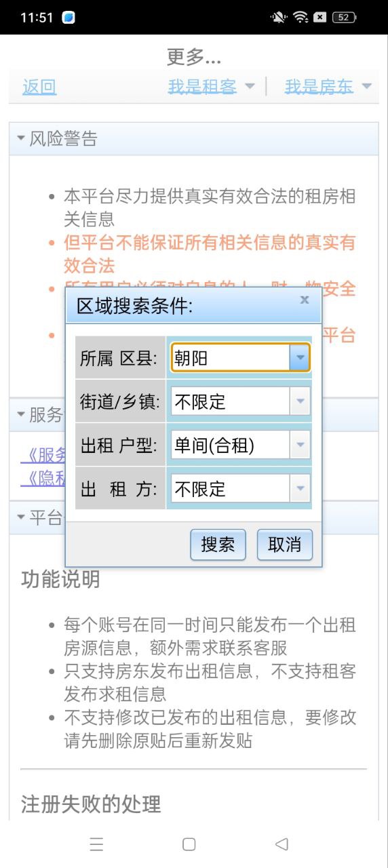
Task: Open the 所属区县 dropdown arrow
Action: point(299,358)
